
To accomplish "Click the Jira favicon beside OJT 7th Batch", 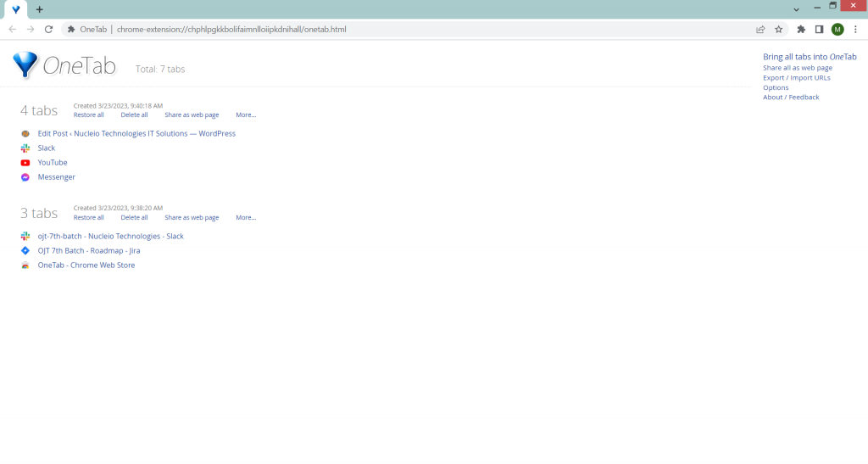I will [x=25, y=250].
